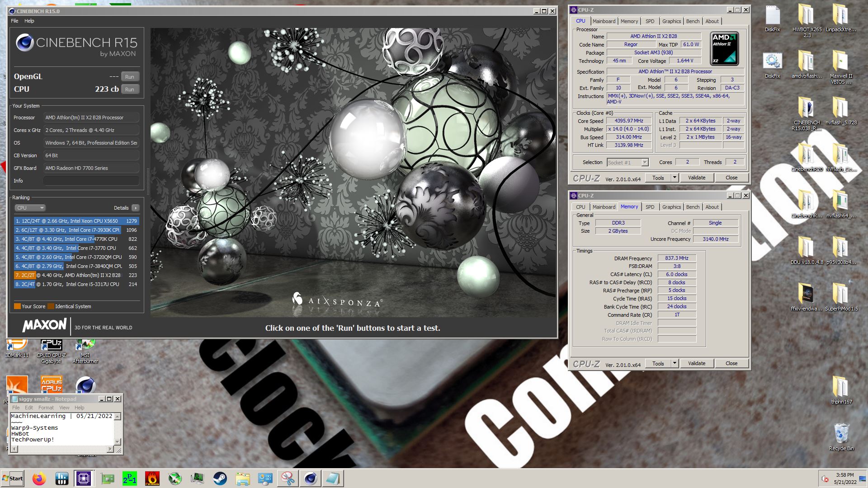This screenshot has width=868, height=488.
Task: Open the Control Panel taskbar icon
Action: [x=265, y=479]
